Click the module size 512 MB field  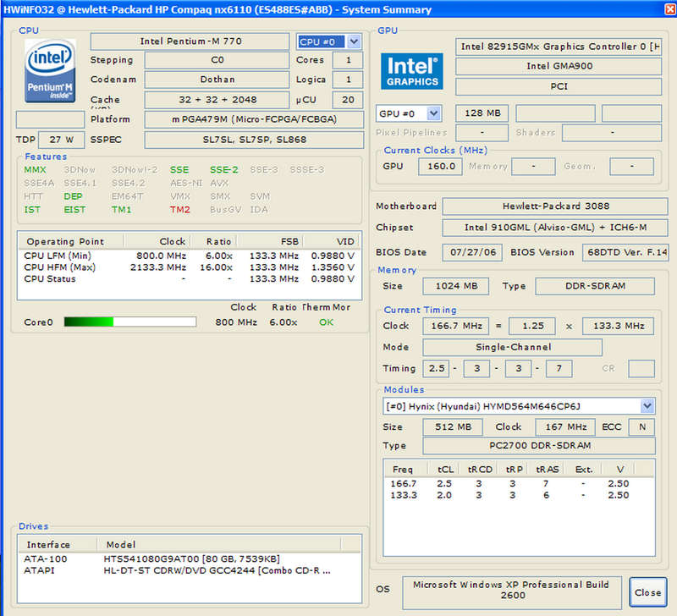pyautogui.click(x=453, y=427)
